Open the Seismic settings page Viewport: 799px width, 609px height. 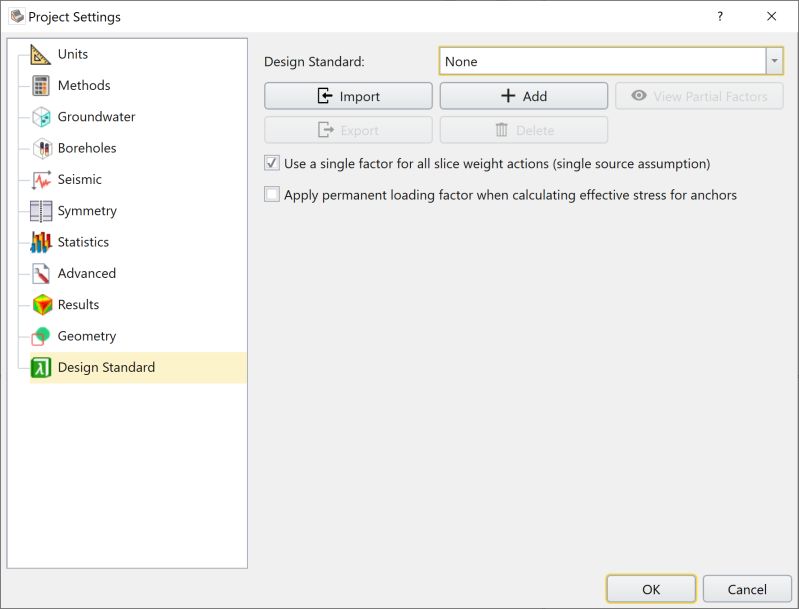click(79, 179)
